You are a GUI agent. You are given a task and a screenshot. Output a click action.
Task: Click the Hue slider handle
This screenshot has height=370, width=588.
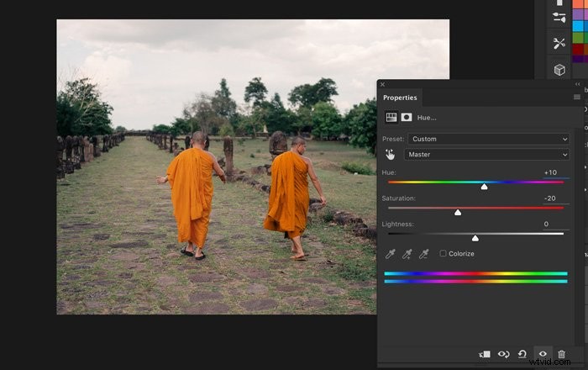coord(484,187)
